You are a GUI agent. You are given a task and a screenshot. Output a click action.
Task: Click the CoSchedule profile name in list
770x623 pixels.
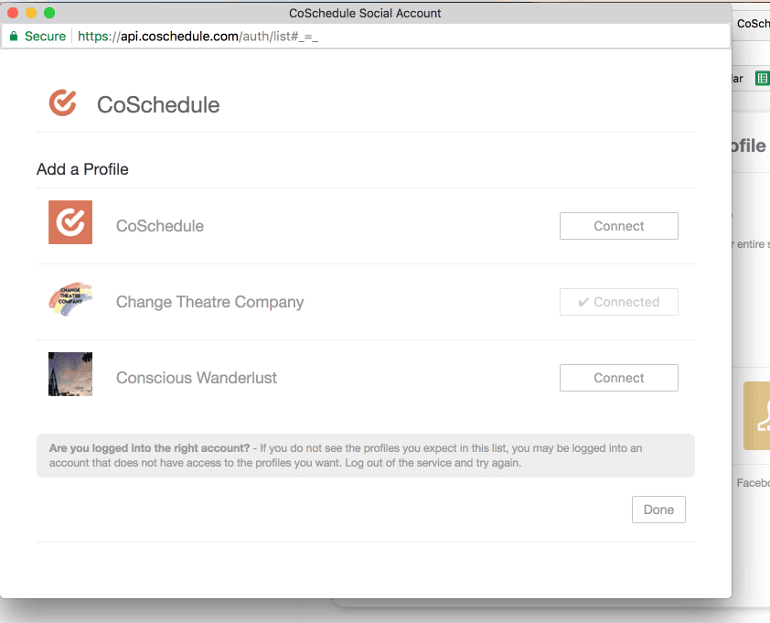click(x=160, y=226)
